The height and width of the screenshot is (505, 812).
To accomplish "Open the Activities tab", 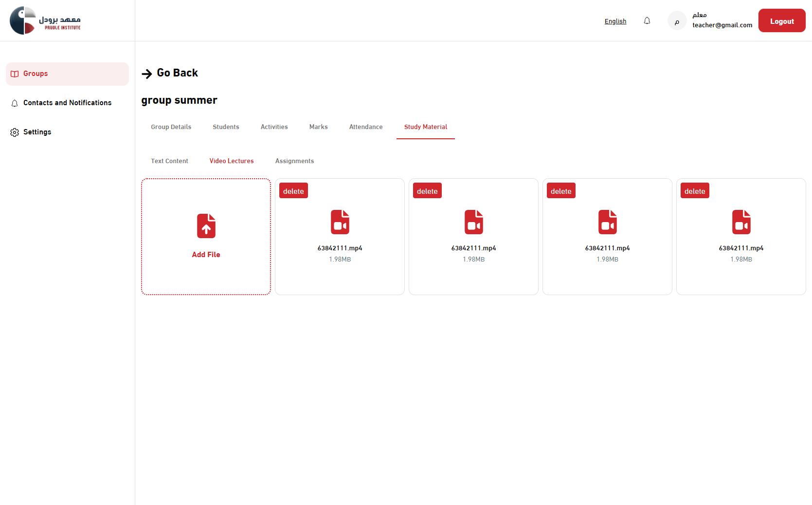I will click(274, 127).
